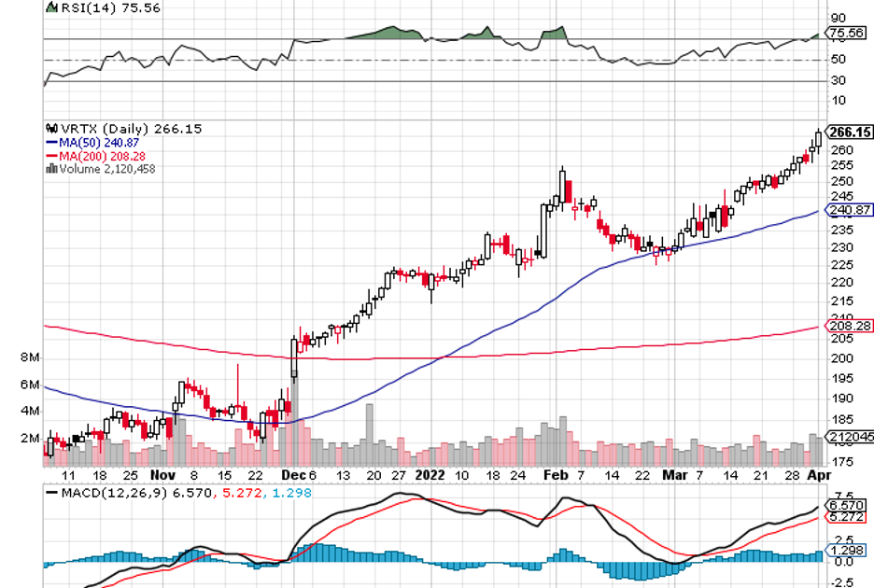Screen dimensions: 874x588
Task: Click the VRTX (Daily) candlestick legend icon
Action: click(x=49, y=129)
